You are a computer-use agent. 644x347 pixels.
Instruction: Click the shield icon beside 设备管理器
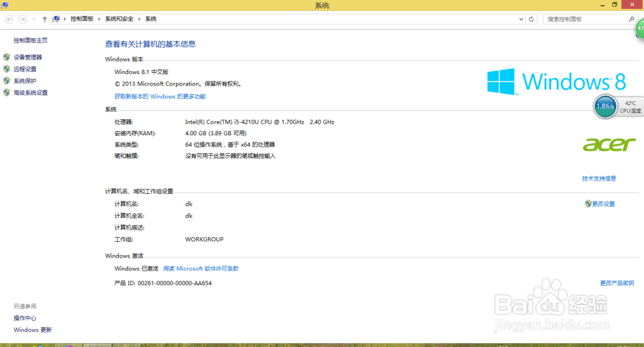pos(6,57)
